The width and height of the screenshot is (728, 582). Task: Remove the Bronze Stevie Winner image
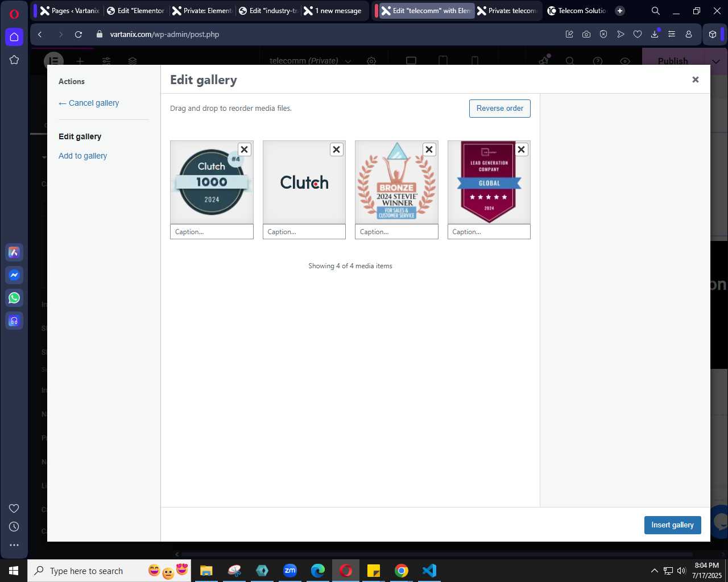[429, 149]
